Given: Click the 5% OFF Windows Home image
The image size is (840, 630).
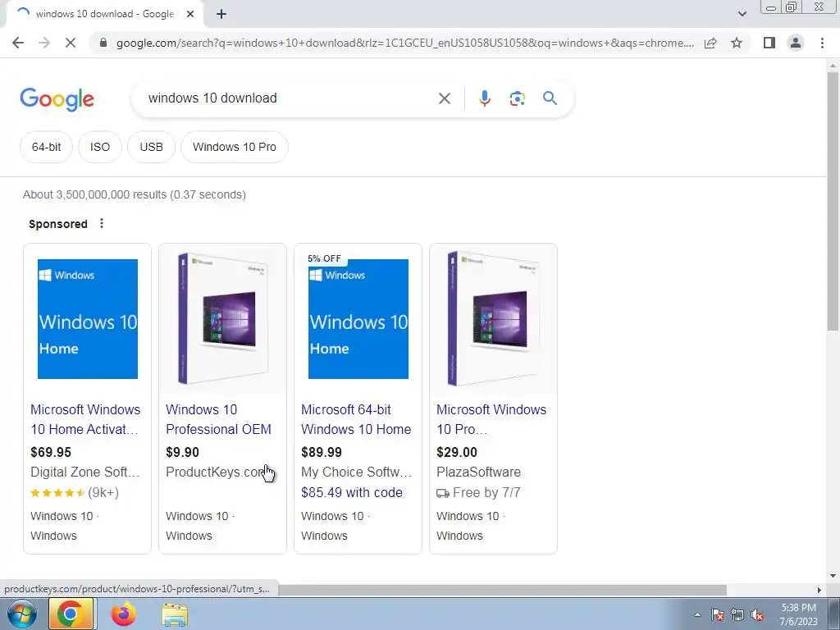Looking at the screenshot, I should (x=358, y=319).
